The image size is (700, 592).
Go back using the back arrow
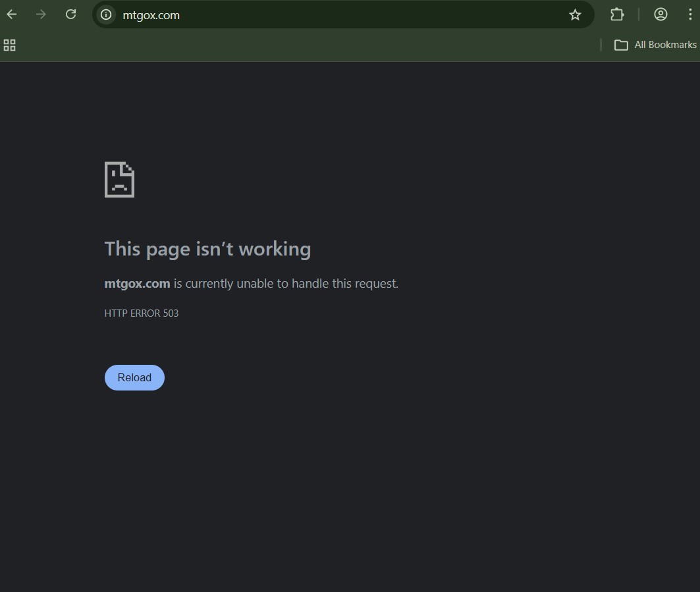pos(12,14)
